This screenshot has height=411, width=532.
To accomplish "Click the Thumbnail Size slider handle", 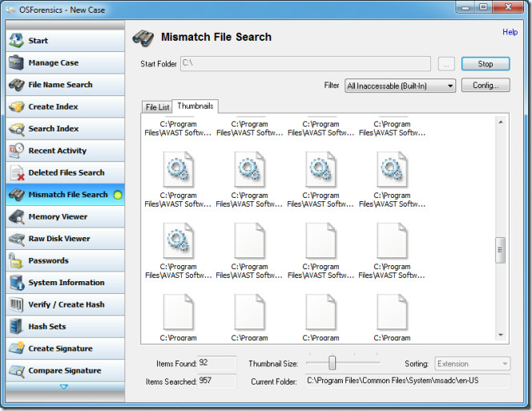I will tap(332, 363).
